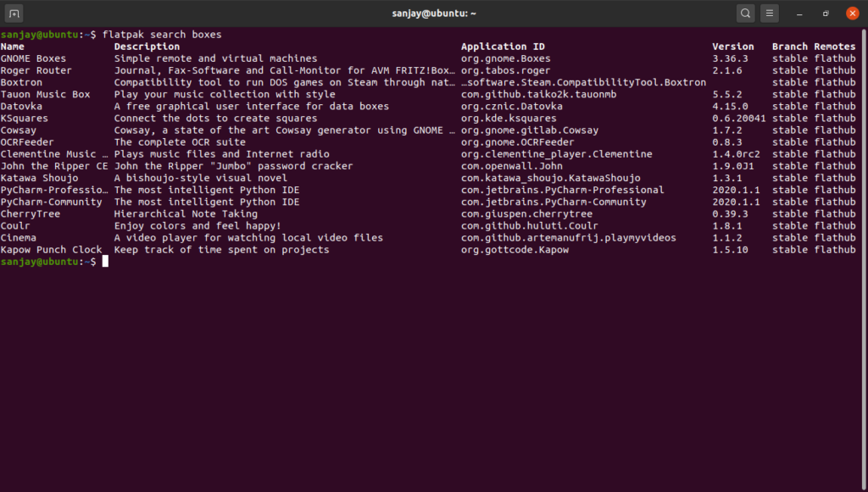Click the magnifier icon to find text
The height and width of the screenshot is (492, 868).
[744, 13]
